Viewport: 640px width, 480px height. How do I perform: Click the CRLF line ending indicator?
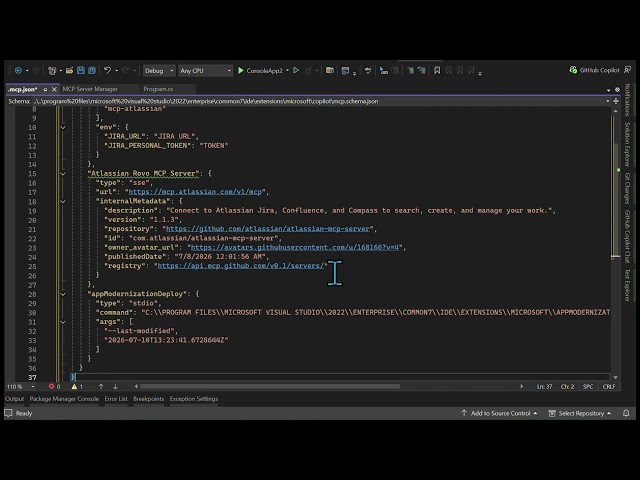click(x=609, y=387)
